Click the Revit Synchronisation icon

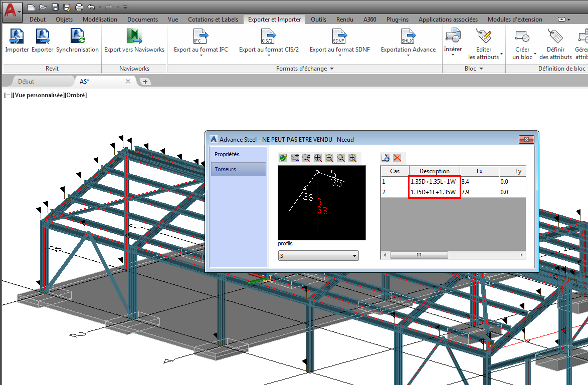77,37
